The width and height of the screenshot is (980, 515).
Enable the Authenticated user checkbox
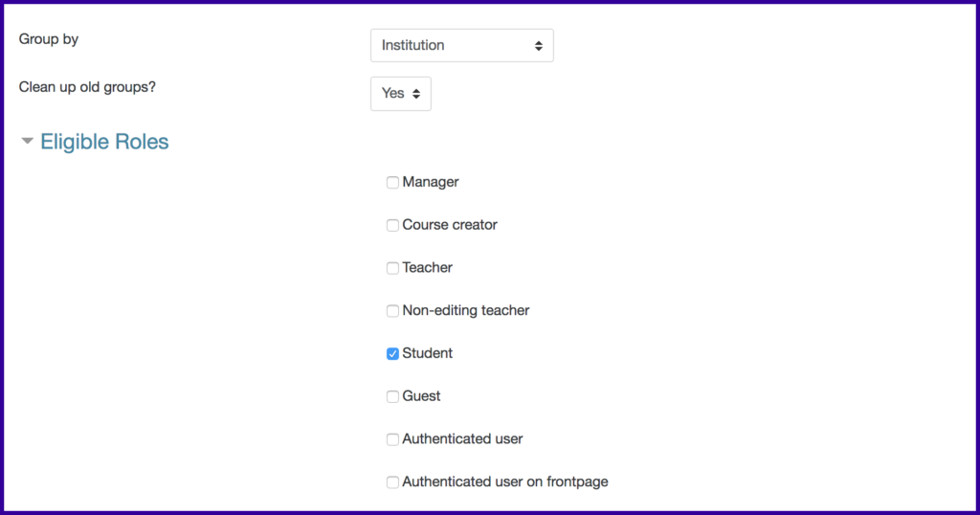click(392, 439)
